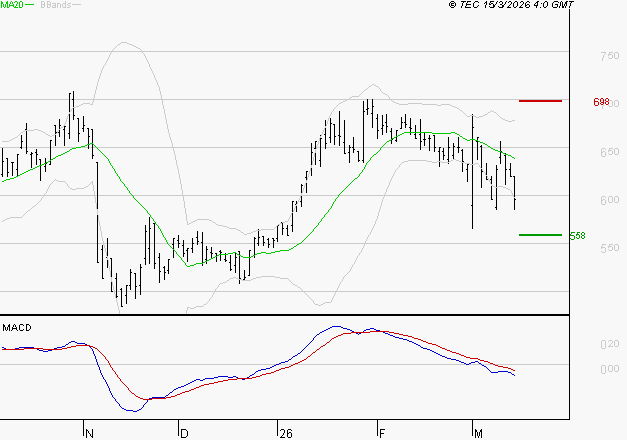Image resolution: width=627 pixels, height=440 pixels.
Task: Click the 26 year marker on time axis
Action: click(286, 434)
